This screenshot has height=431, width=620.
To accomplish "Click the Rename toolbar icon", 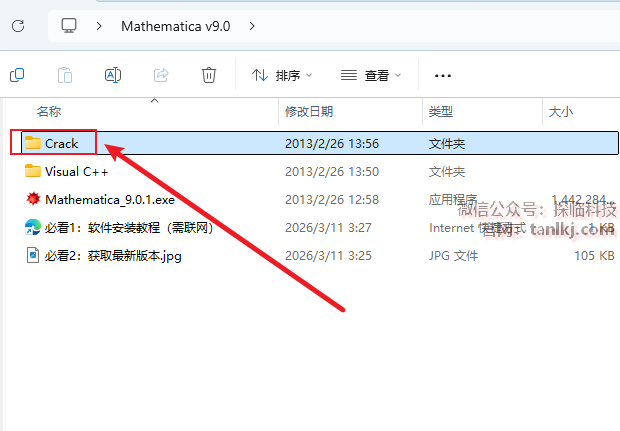I will 113,75.
